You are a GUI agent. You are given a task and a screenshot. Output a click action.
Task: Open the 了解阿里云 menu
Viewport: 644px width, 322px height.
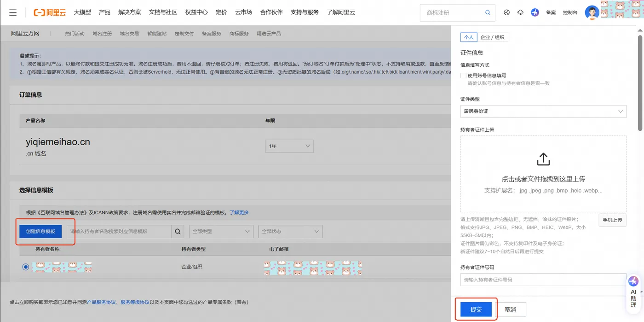[x=341, y=12]
